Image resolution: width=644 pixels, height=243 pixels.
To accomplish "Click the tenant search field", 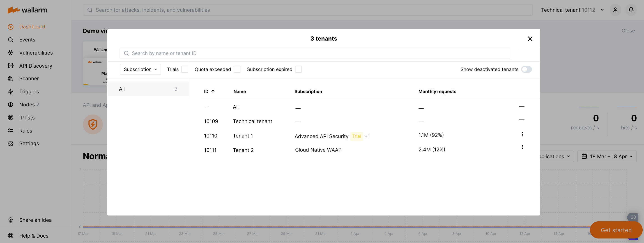I will click(x=315, y=53).
